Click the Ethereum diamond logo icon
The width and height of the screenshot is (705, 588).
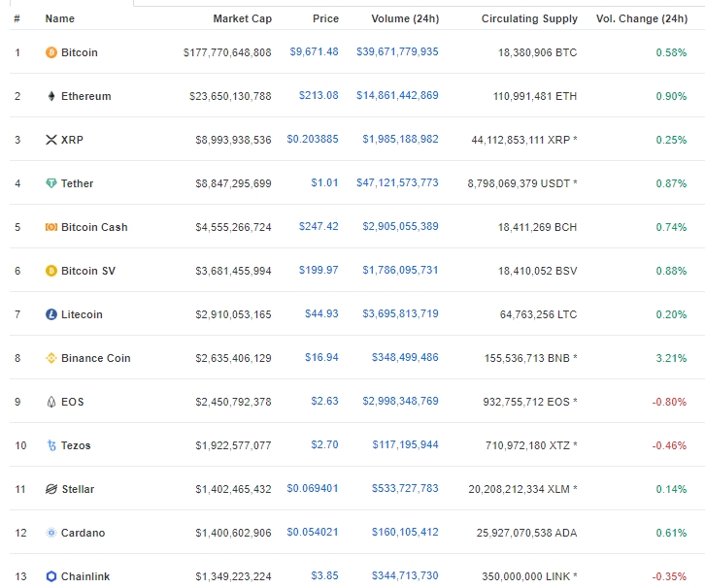[51, 96]
